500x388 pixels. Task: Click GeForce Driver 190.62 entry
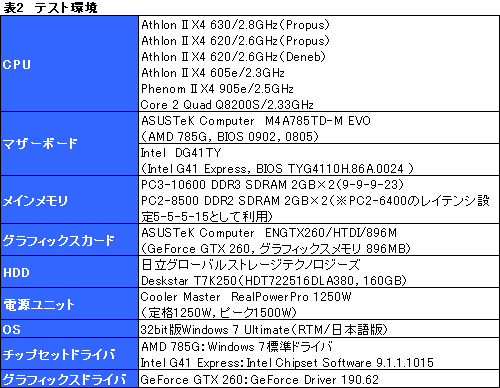point(260,379)
